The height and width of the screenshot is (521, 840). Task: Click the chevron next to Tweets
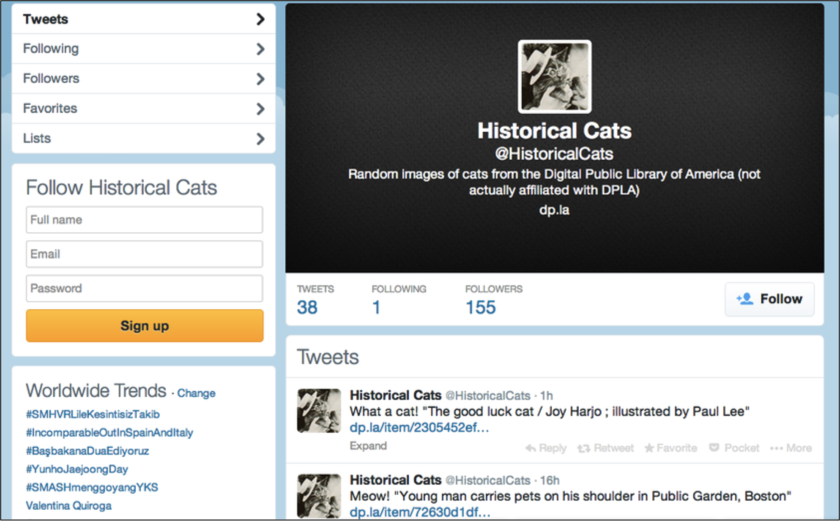[260, 19]
